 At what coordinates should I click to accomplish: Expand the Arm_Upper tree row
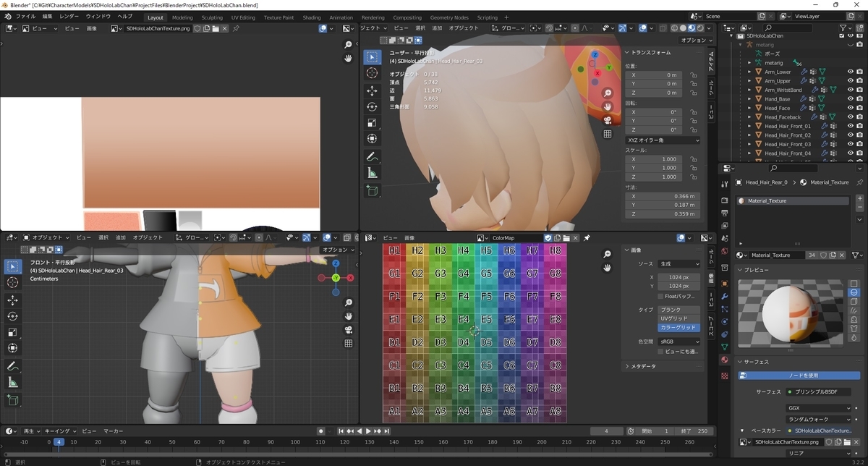749,81
